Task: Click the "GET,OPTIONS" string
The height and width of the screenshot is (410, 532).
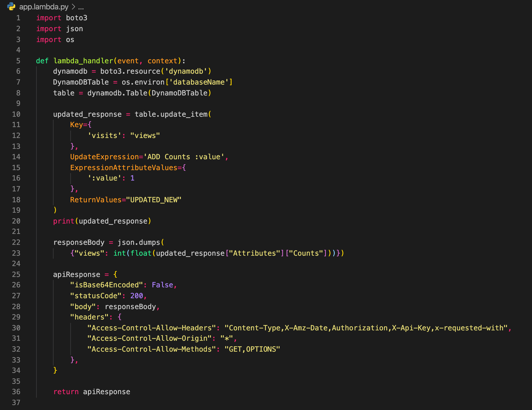Action: point(252,349)
